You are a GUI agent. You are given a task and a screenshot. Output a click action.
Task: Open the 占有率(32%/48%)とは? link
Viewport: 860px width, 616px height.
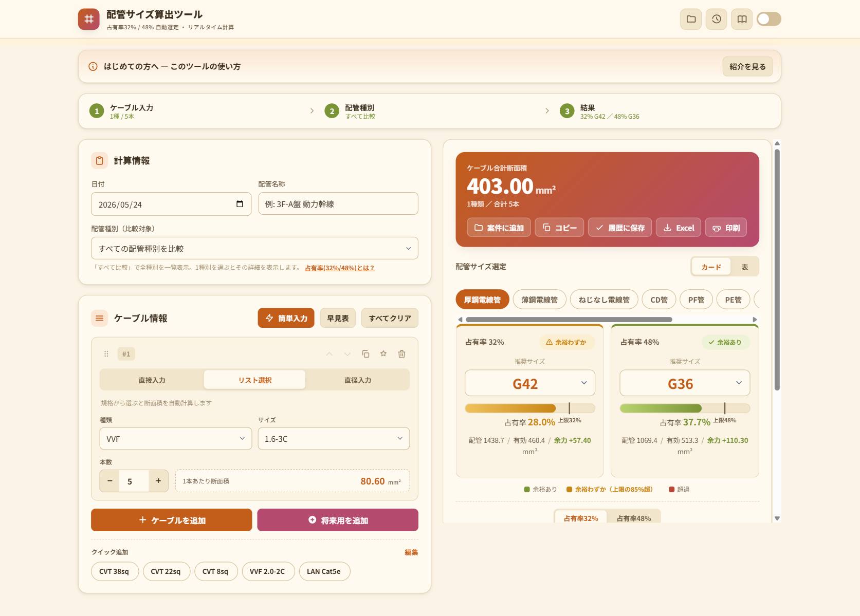tap(340, 268)
